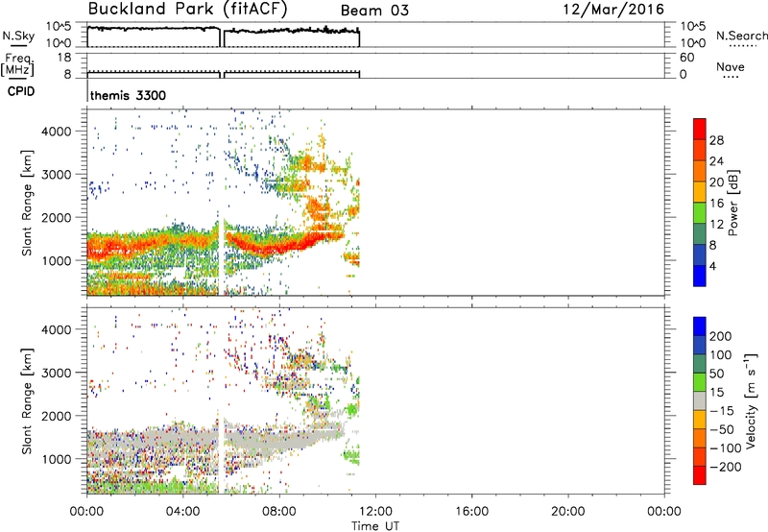Image resolution: width=768 pixels, height=532 pixels.
Task: Click 'Slant Range [km]' label of velocity panel
Action: click(27, 401)
